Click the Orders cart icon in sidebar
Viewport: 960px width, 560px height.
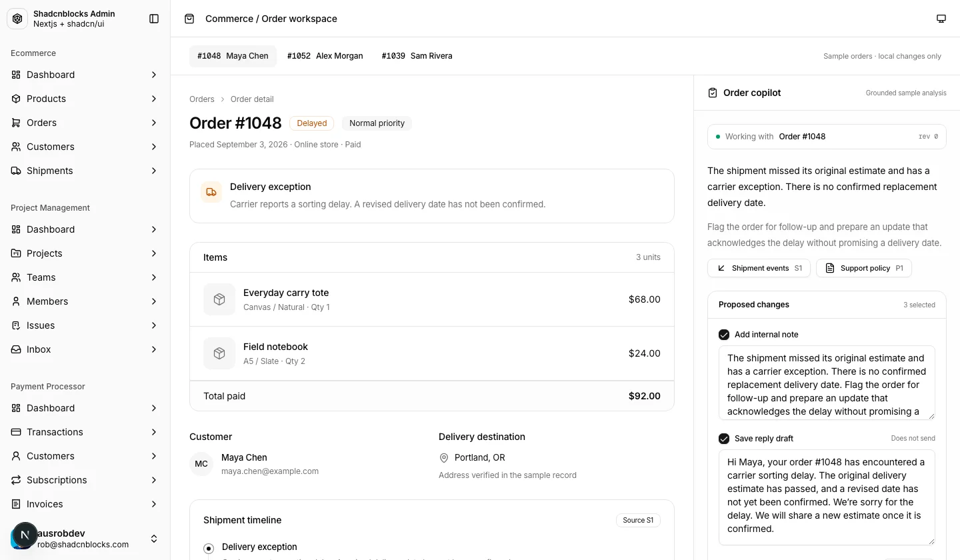16,123
